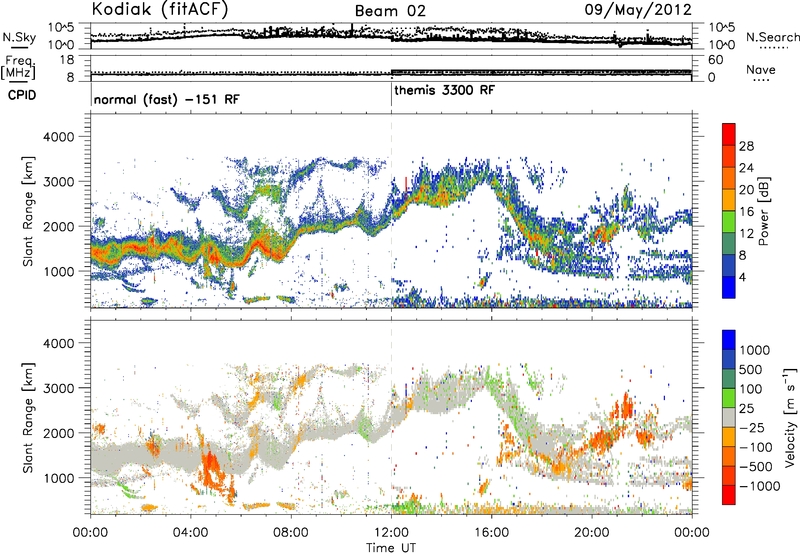This screenshot has width=800, height=554.
Task: Click the '12:00' time tick label
Action: [391, 533]
